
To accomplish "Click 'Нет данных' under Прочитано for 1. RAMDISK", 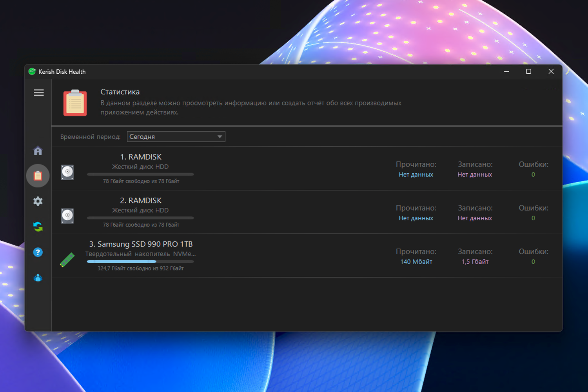I will (416, 174).
